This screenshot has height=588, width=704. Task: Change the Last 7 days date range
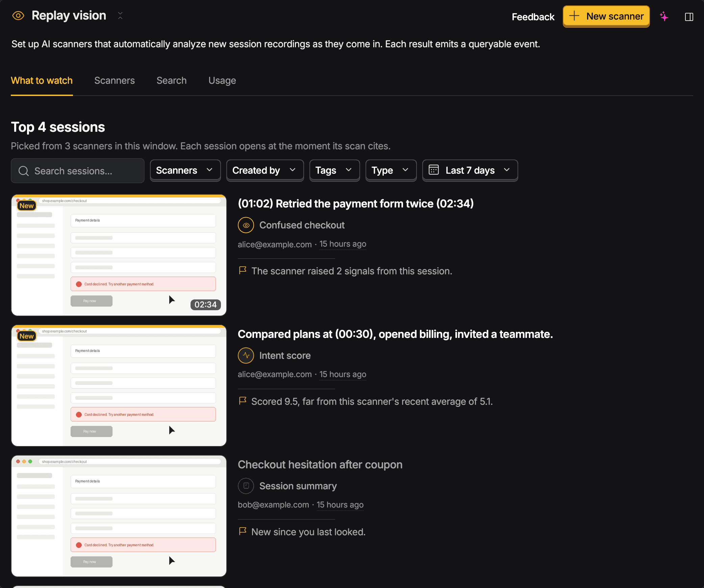[470, 170]
